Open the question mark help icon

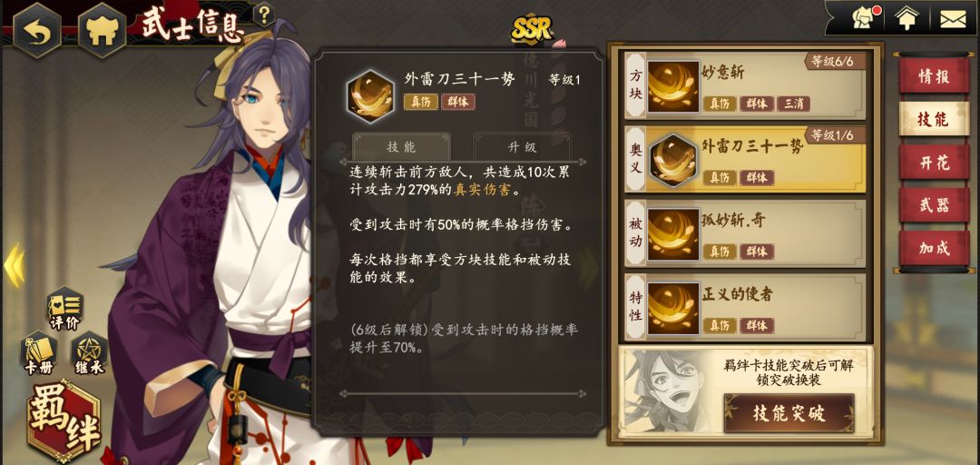coord(264,15)
